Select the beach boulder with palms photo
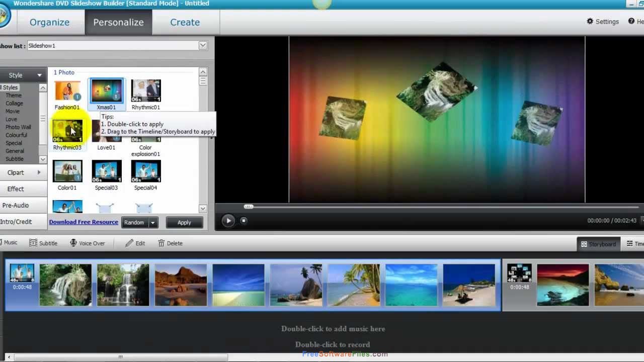Image resolution: width=644 pixels, height=362 pixels. [296, 285]
